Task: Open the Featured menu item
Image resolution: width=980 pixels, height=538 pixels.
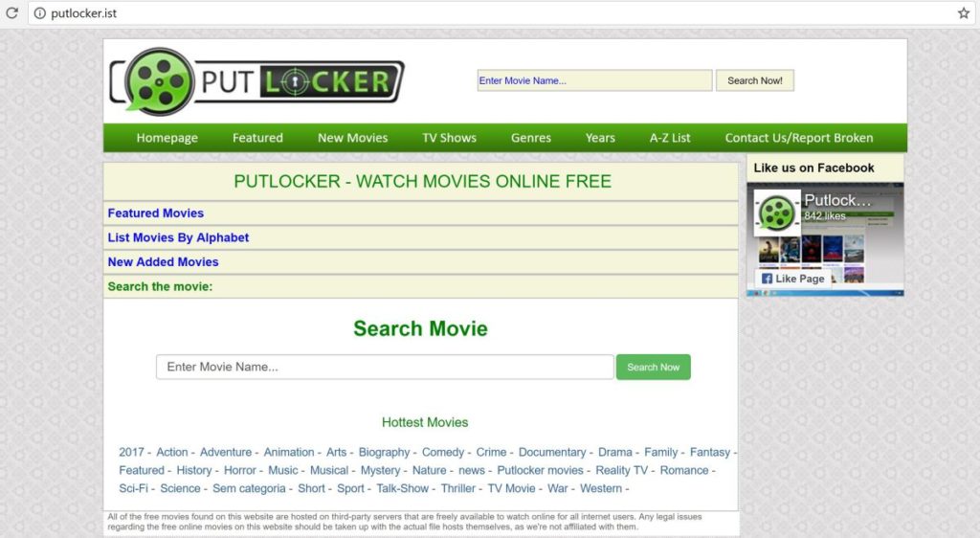Action: pyautogui.click(x=257, y=138)
